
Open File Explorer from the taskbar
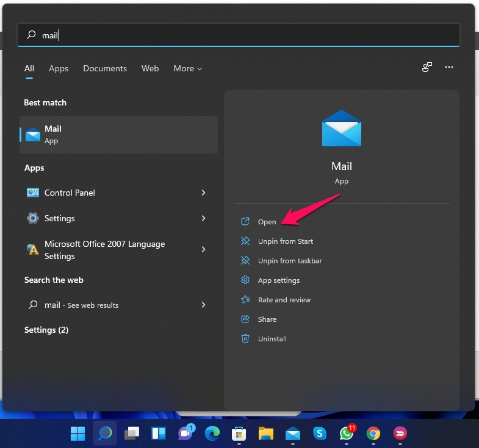tap(265, 433)
